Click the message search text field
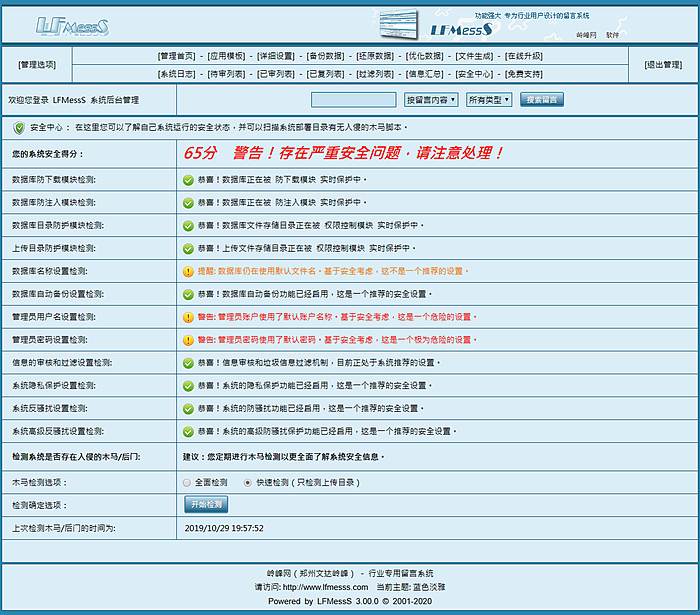This screenshot has height=615, width=700. 354,100
